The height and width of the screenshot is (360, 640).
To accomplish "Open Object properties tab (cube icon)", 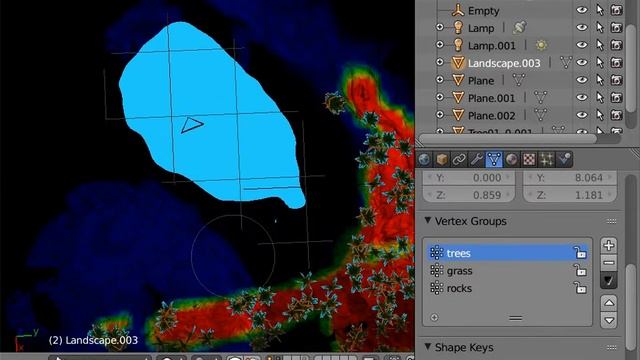I will pos(442,159).
